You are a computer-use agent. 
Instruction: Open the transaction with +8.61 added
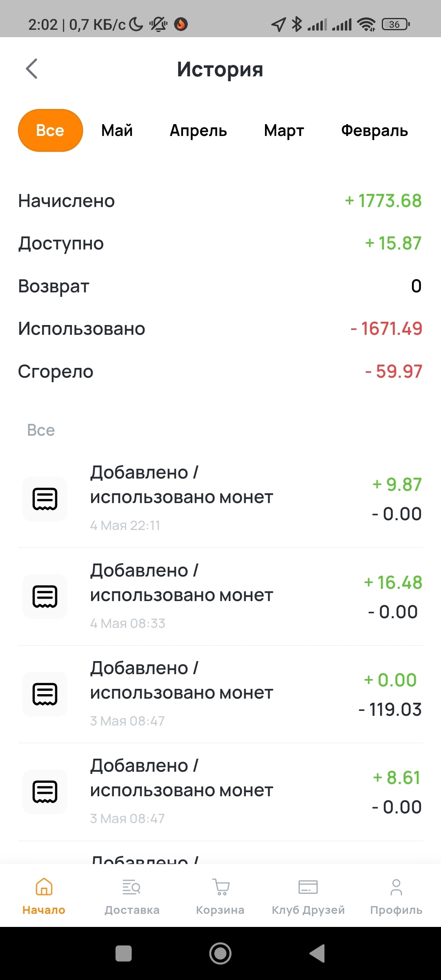(220, 792)
